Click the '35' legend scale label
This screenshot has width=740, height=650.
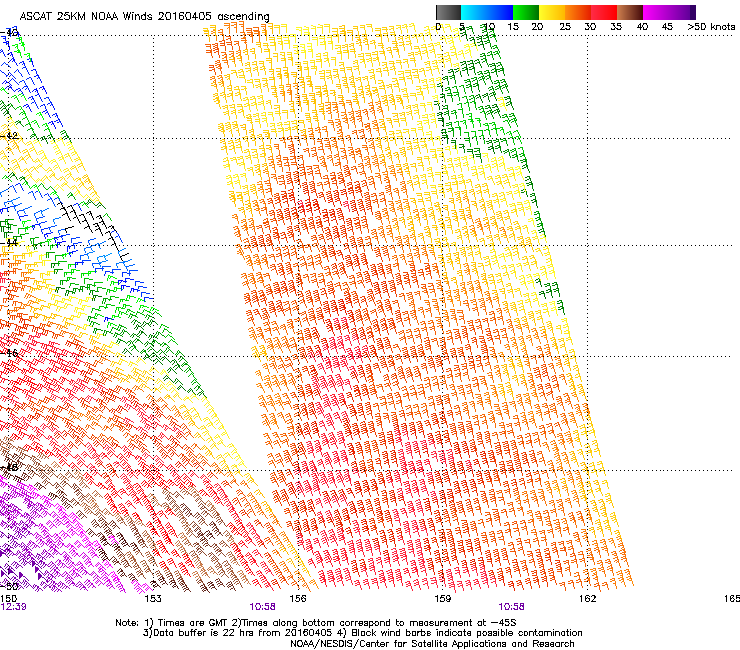pyautogui.click(x=616, y=27)
